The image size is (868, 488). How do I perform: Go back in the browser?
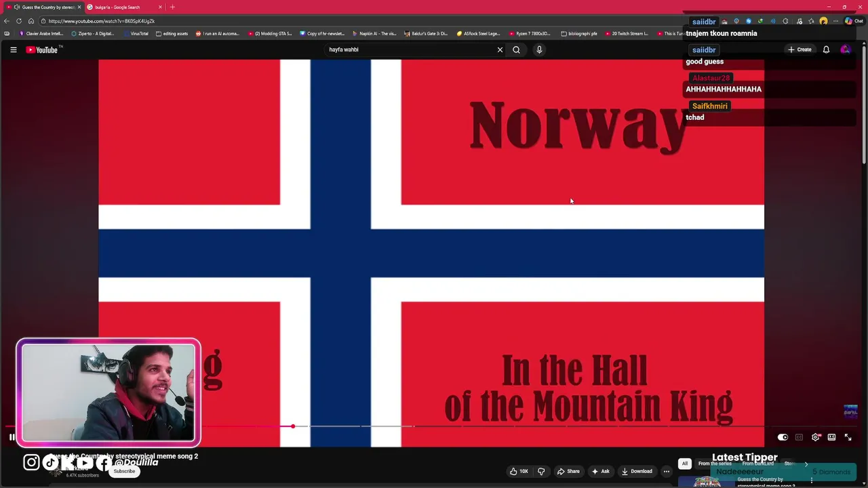(x=7, y=21)
